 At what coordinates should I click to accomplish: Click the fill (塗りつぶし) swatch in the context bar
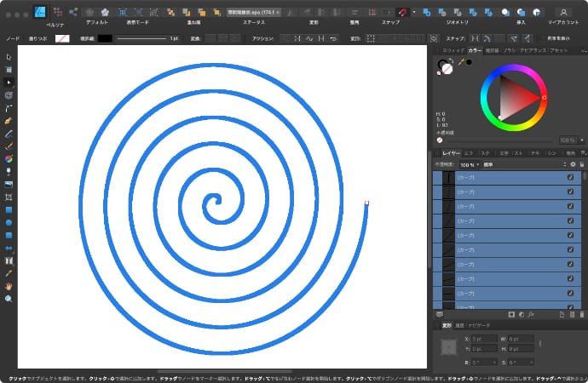62,38
